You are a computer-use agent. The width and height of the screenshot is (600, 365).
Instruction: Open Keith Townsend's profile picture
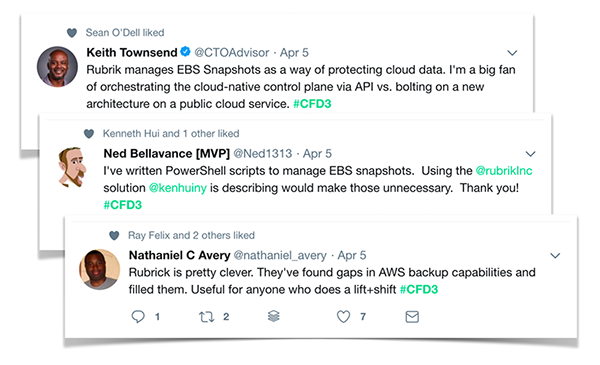[x=57, y=67]
